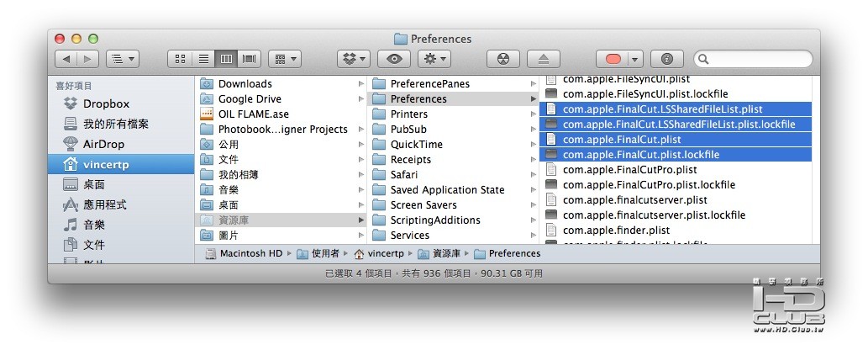
Task: Select 文件 in the sidebar
Action: 121,245
